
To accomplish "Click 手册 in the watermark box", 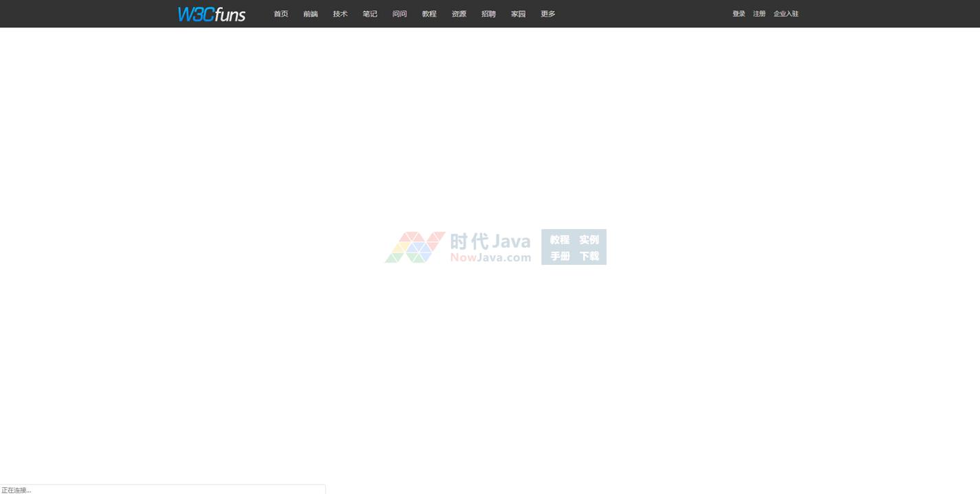I will click(560, 256).
